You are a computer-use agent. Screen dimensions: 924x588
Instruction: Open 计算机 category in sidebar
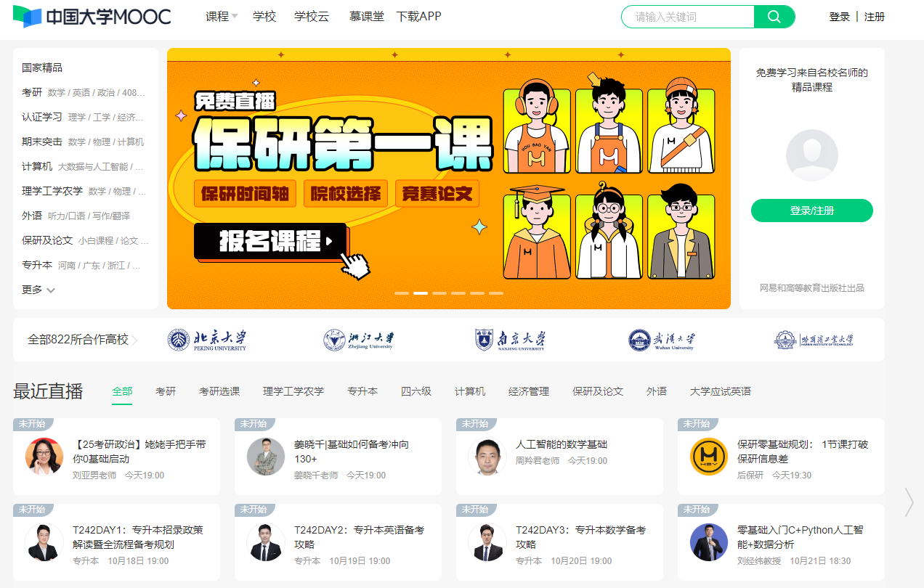pyautogui.click(x=37, y=166)
